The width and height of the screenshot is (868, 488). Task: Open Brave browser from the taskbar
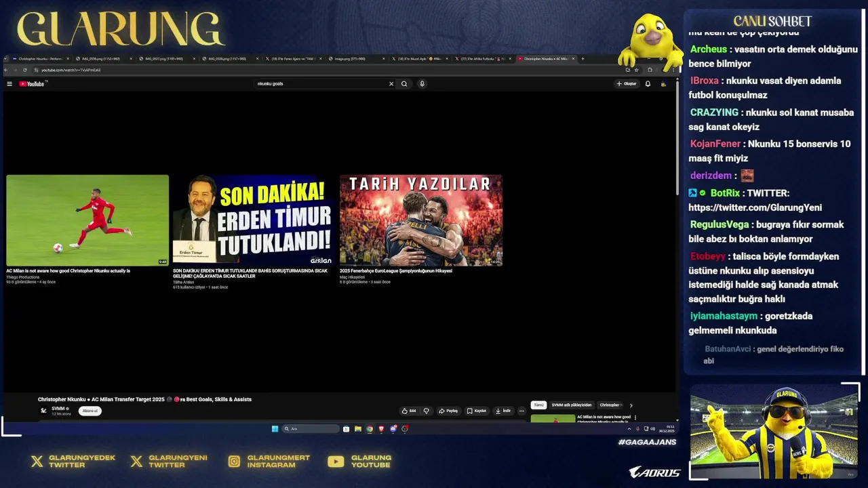tap(381, 429)
